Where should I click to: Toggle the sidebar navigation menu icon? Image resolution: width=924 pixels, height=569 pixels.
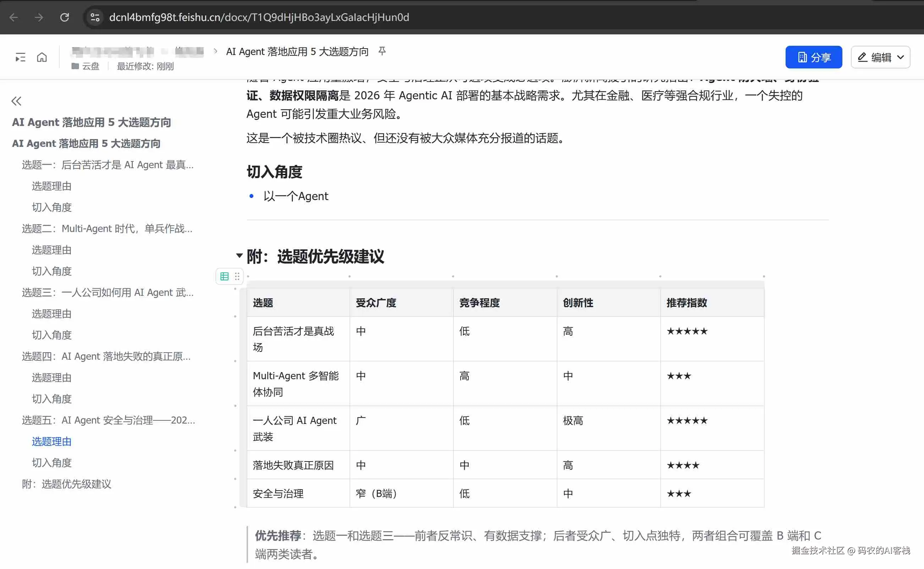click(20, 57)
